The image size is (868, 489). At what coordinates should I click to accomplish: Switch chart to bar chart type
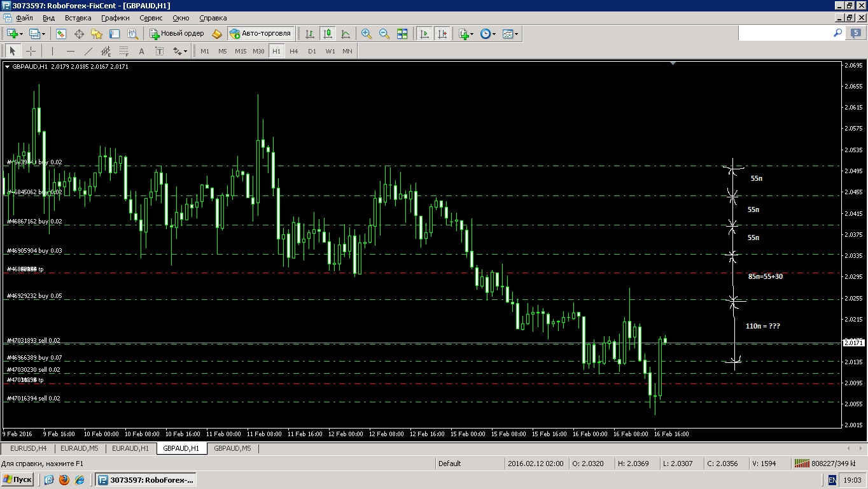(310, 34)
